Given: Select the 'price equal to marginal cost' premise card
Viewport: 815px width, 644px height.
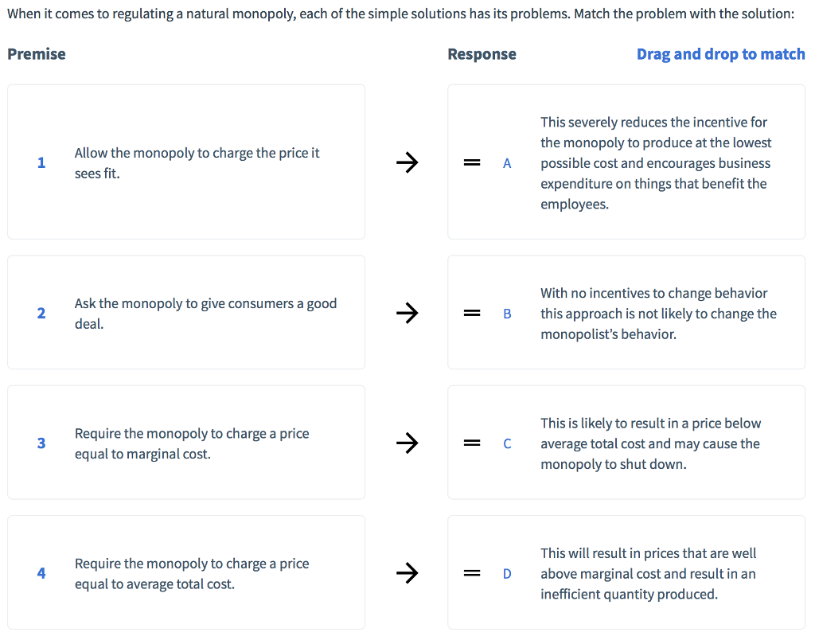Looking at the screenshot, I should [x=186, y=443].
